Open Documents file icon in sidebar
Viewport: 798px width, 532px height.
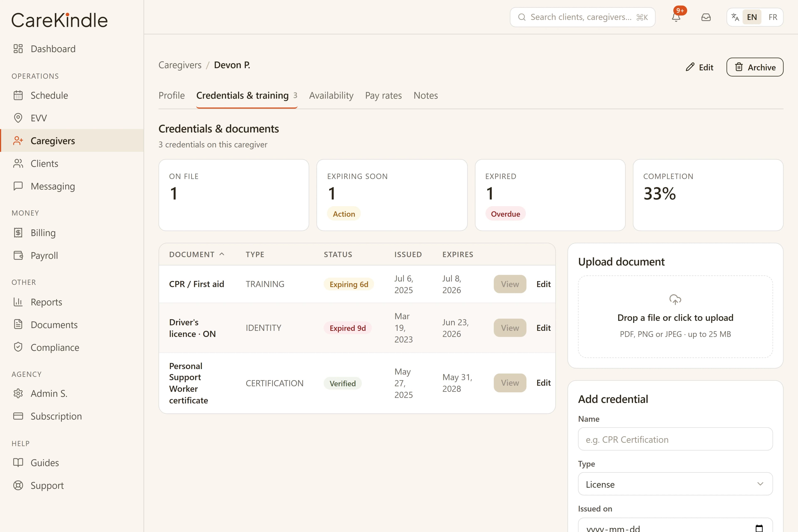18,325
